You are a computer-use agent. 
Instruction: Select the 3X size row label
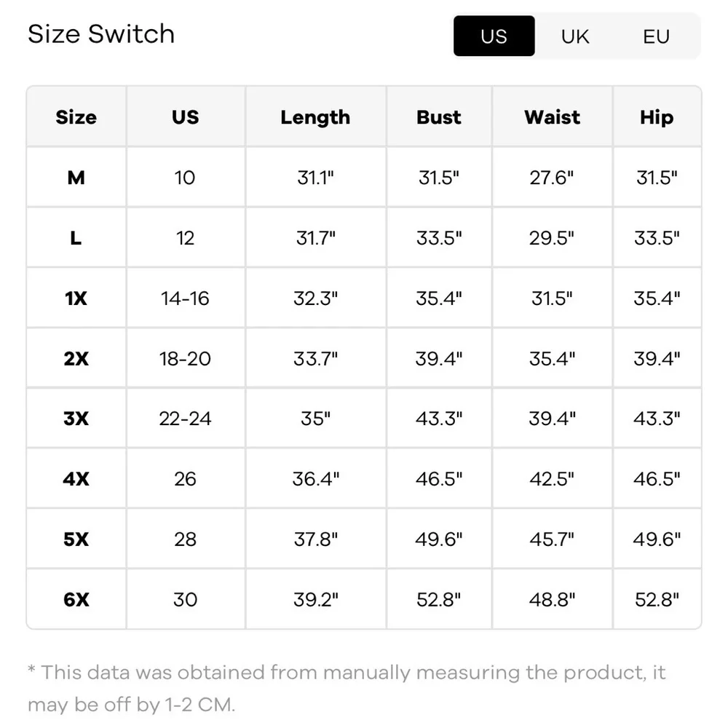(76, 419)
